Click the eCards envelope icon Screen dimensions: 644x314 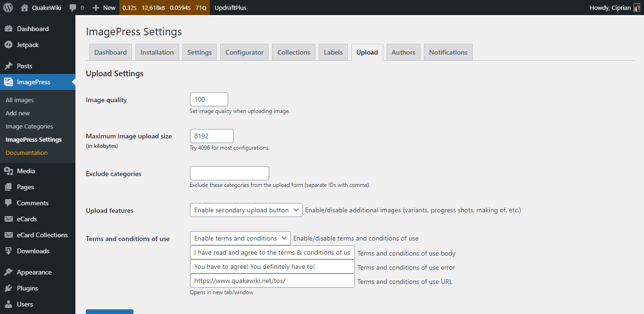pos(8,219)
